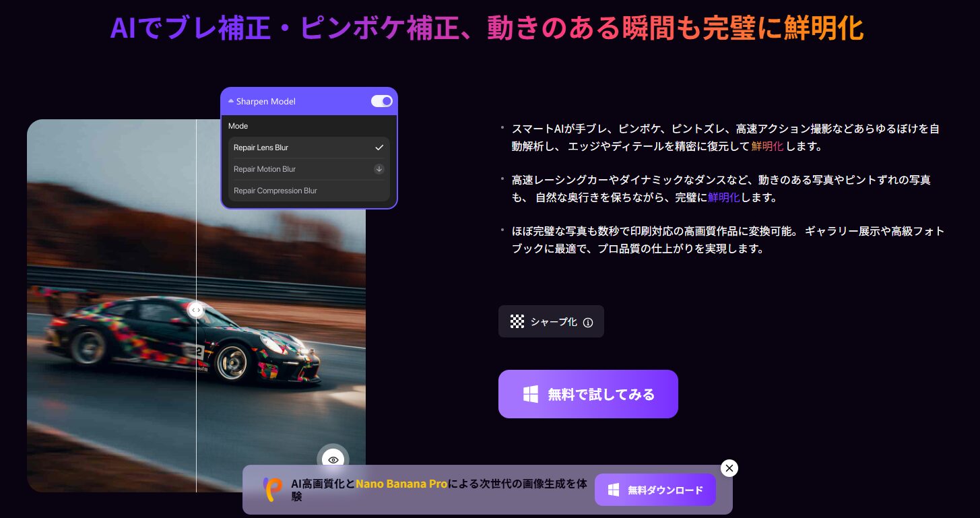Choose the Repair Motion Blur option
The width and height of the screenshot is (980, 518).
(265, 169)
